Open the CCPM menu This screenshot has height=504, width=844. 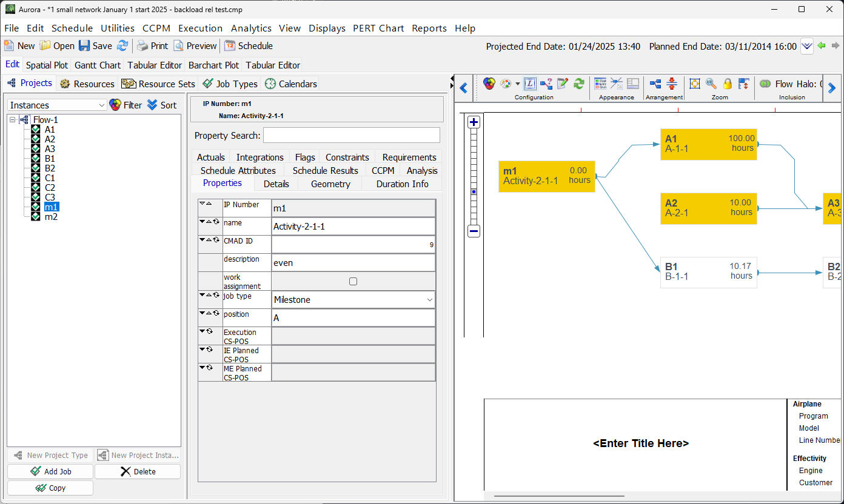pyautogui.click(x=156, y=28)
